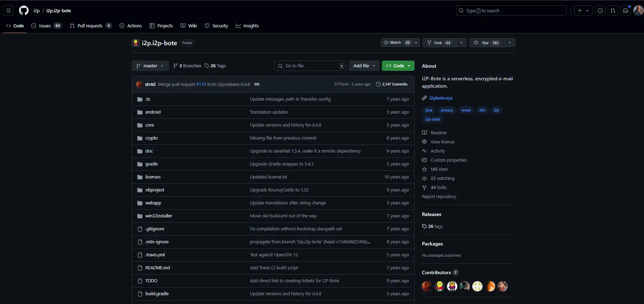Expand the Star lists arrow
This screenshot has height=304, width=644.
tap(510, 43)
